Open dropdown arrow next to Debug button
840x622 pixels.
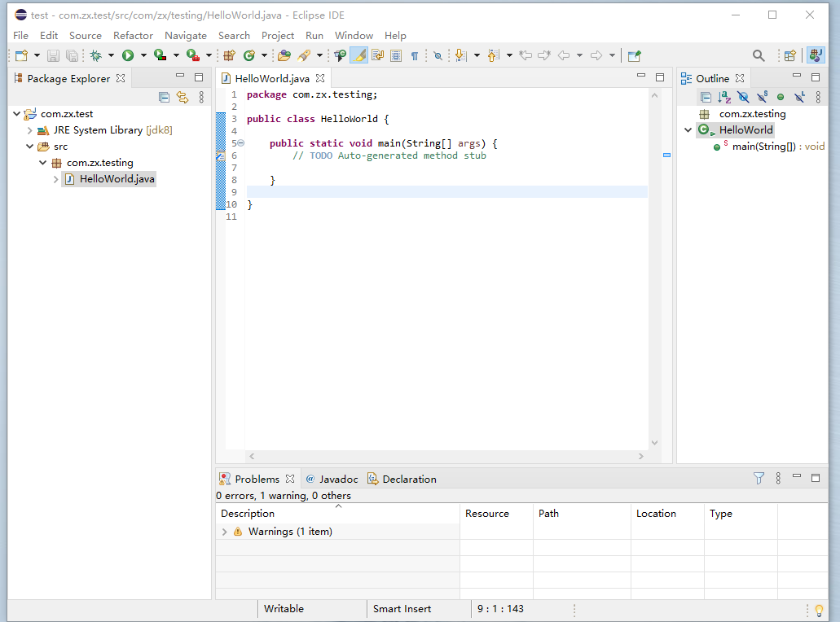click(x=111, y=55)
